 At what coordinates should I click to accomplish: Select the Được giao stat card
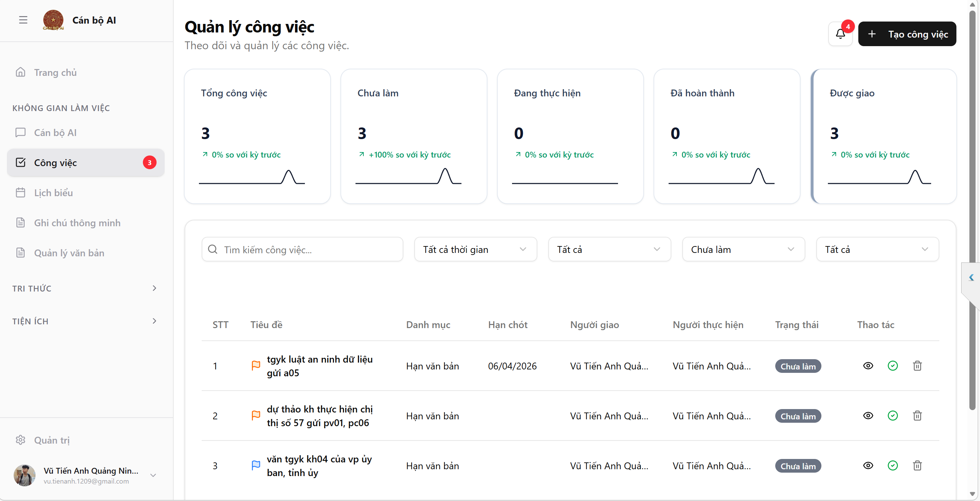(883, 136)
